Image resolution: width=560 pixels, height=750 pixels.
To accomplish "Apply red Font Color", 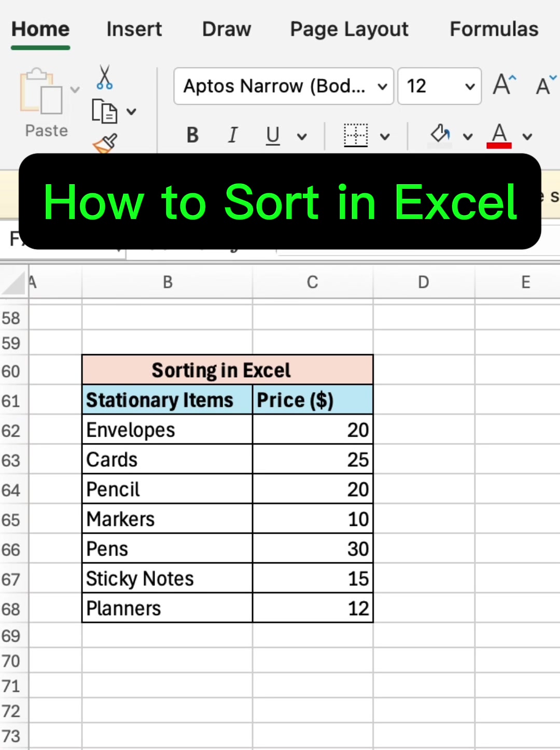I will (499, 136).
